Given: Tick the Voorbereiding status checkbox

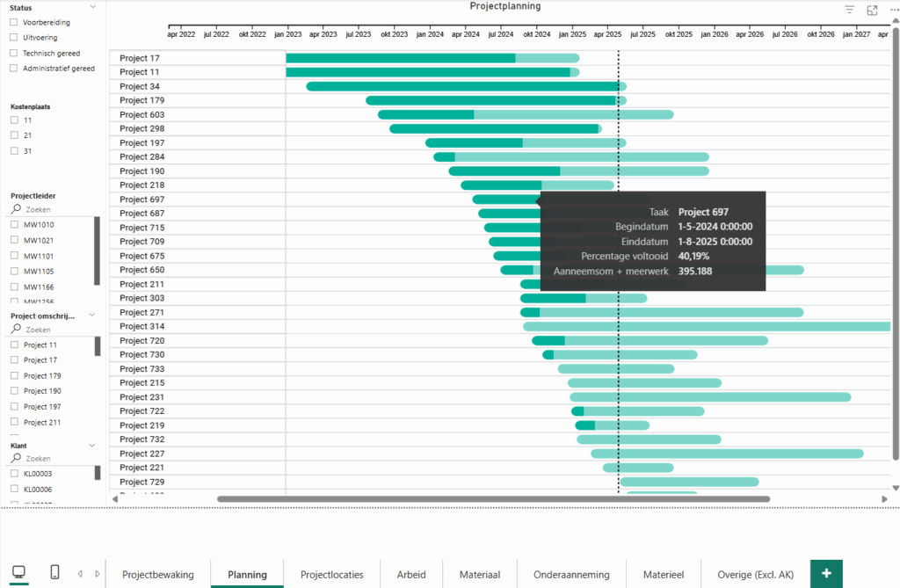Looking at the screenshot, I should (14, 22).
